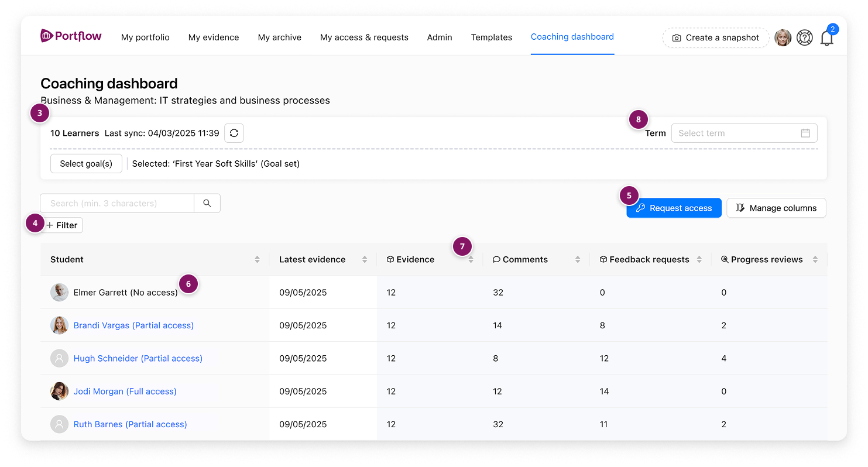Open the Select goal(s) chooser
This screenshot has width=868, height=467.
(x=86, y=163)
